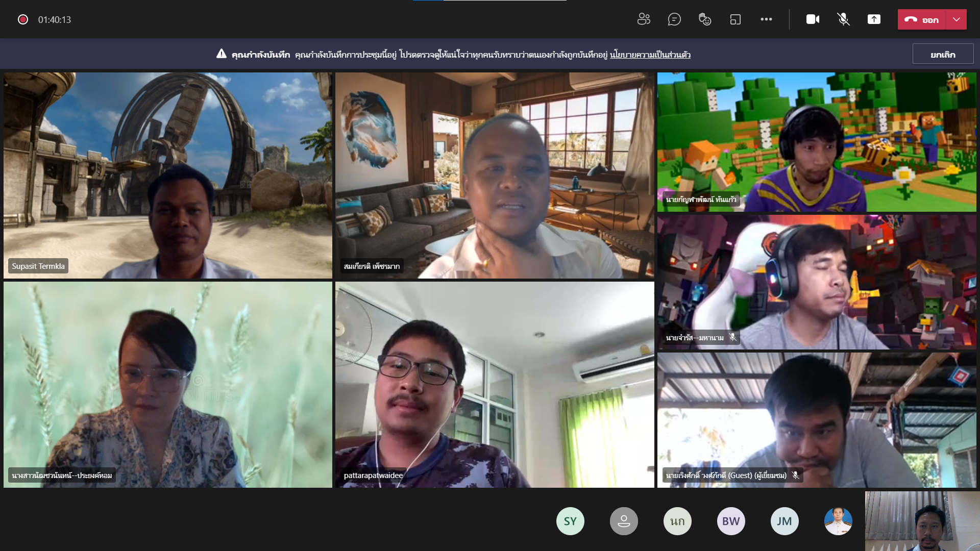Open the meeting chat icon
Screen dimensions: 980x551
click(x=674, y=19)
